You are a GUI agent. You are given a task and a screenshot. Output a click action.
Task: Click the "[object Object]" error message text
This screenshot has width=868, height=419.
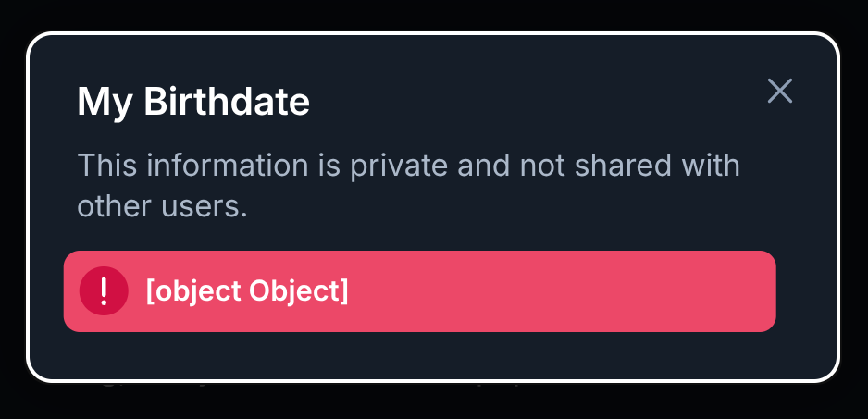point(247,291)
